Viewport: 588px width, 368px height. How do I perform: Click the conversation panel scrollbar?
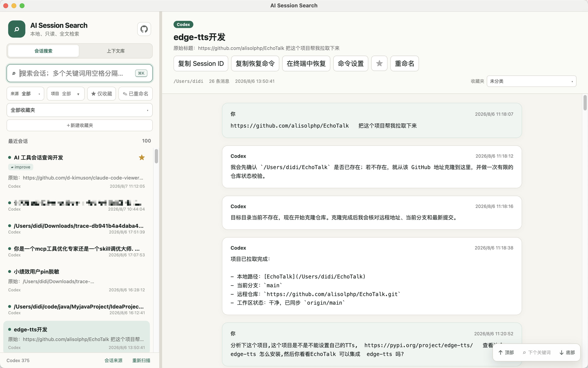pos(585,102)
